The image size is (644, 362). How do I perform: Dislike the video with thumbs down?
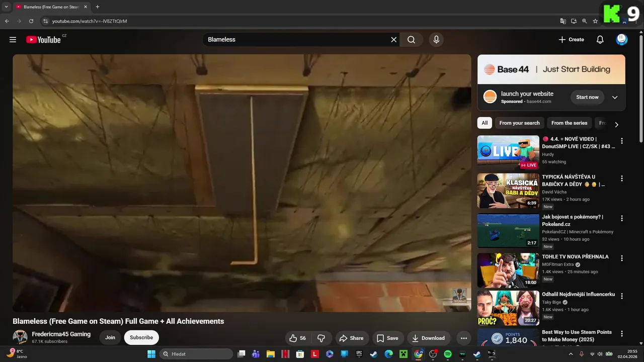[321, 338]
